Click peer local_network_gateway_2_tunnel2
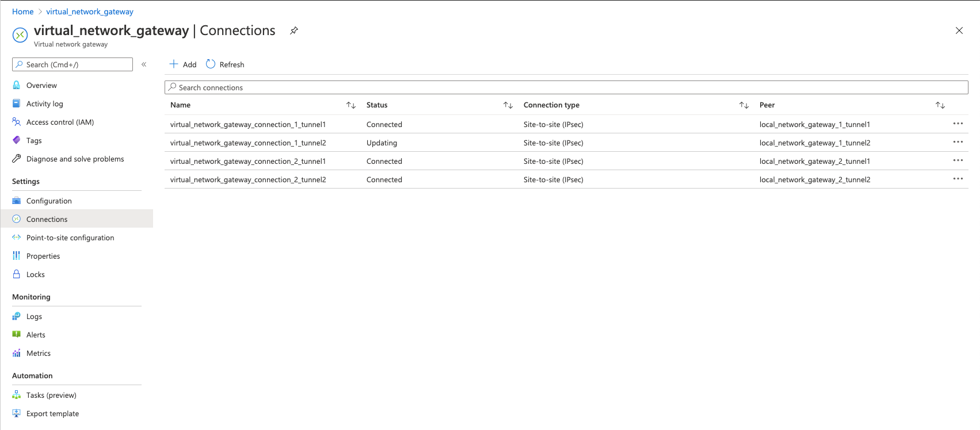The height and width of the screenshot is (430, 980). pyautogui.click(x=815, y=179)
